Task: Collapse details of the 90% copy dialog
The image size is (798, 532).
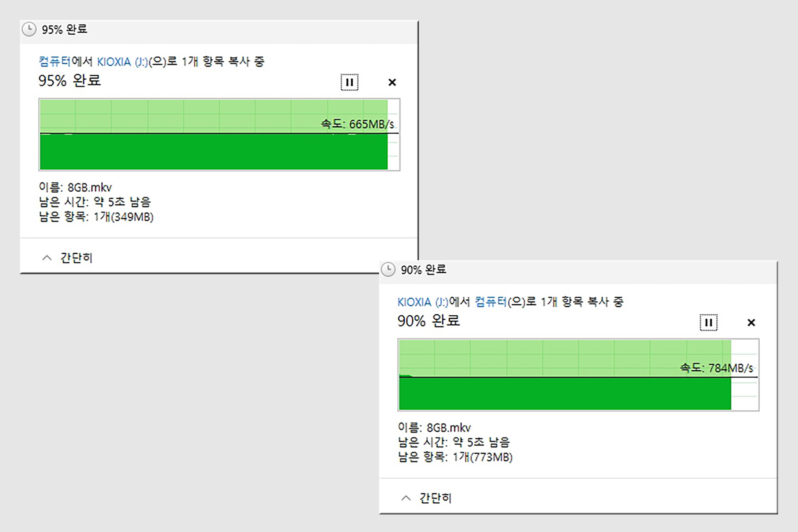Action: coord(406,498)
